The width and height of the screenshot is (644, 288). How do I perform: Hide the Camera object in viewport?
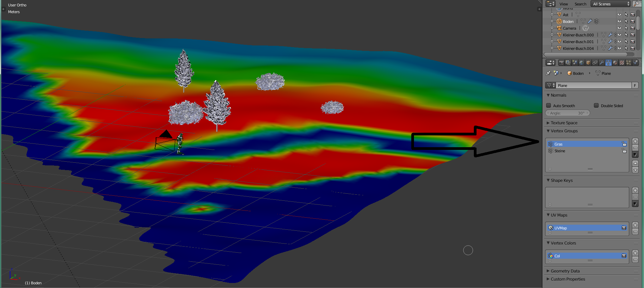tap(619, 28)
